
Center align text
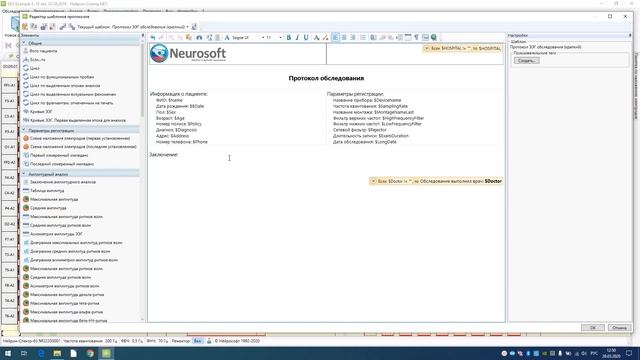click(344, 38)
